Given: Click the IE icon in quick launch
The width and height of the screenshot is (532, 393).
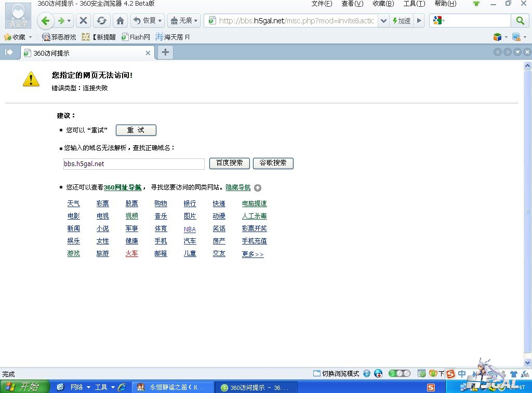Looking at the screenshot, I should 122,387.
